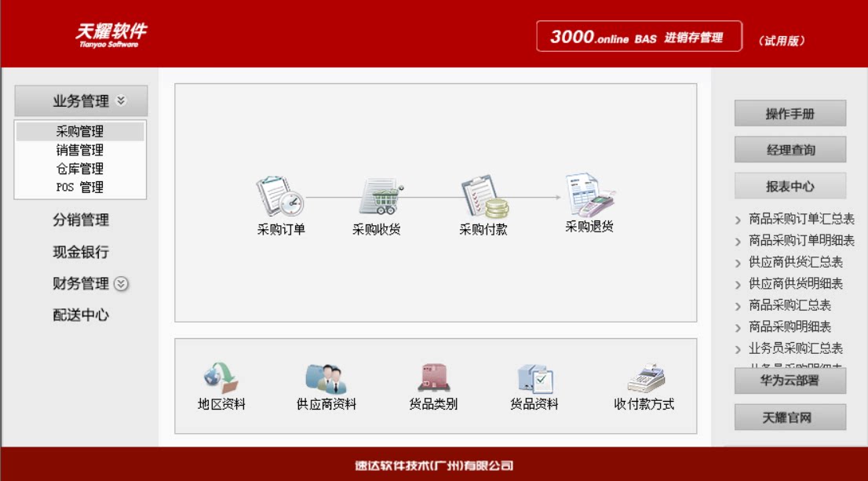
Task: Open the 财务管理 module
Action: pyautogui.click(x=81, y=283)
